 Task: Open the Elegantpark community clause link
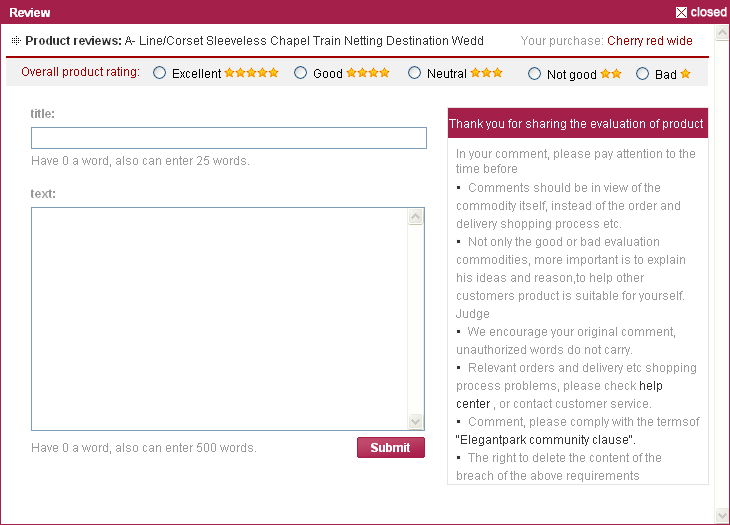click(x=545, y=440)
